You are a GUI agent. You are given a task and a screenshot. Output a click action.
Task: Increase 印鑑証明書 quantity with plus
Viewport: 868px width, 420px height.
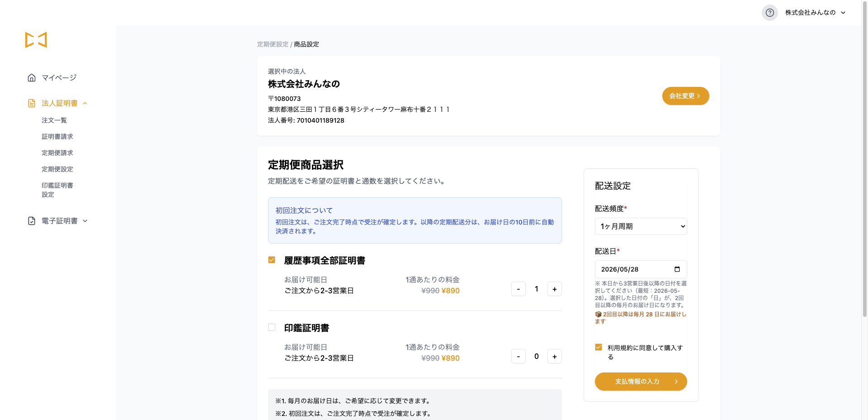tap(555, 356)
